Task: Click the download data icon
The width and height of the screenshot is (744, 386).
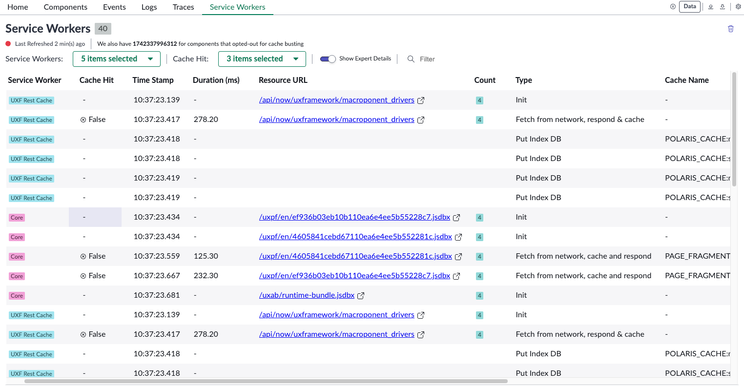Action: click(x=710, y=7)
